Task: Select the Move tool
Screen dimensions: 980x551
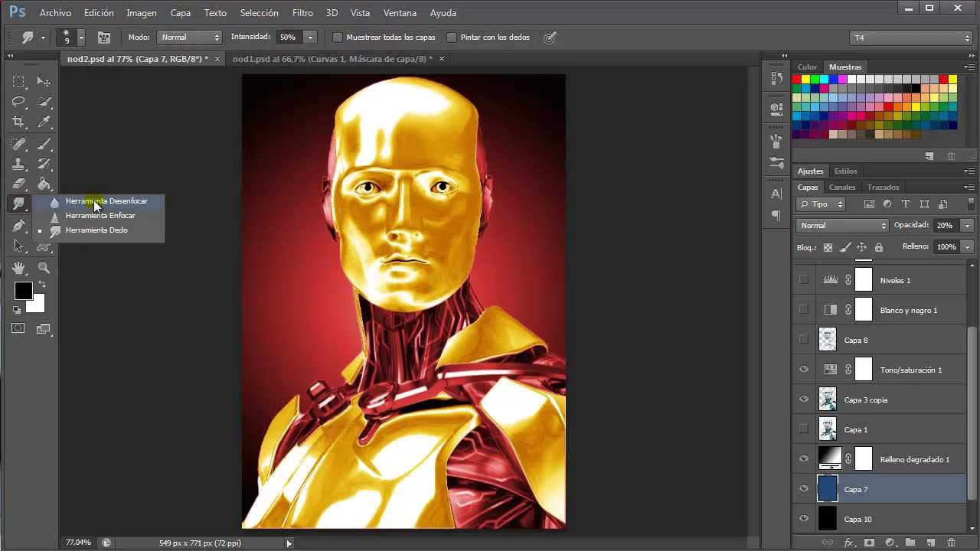Action: point(44,82)
